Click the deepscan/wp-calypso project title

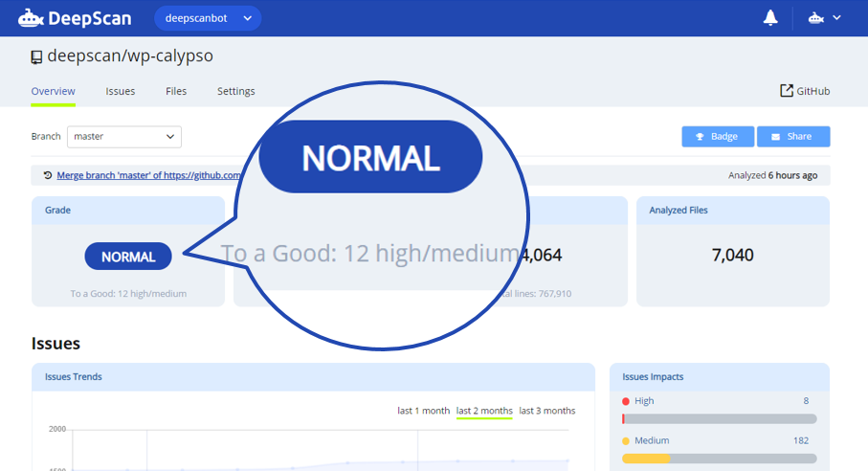[x=130, y=56]
